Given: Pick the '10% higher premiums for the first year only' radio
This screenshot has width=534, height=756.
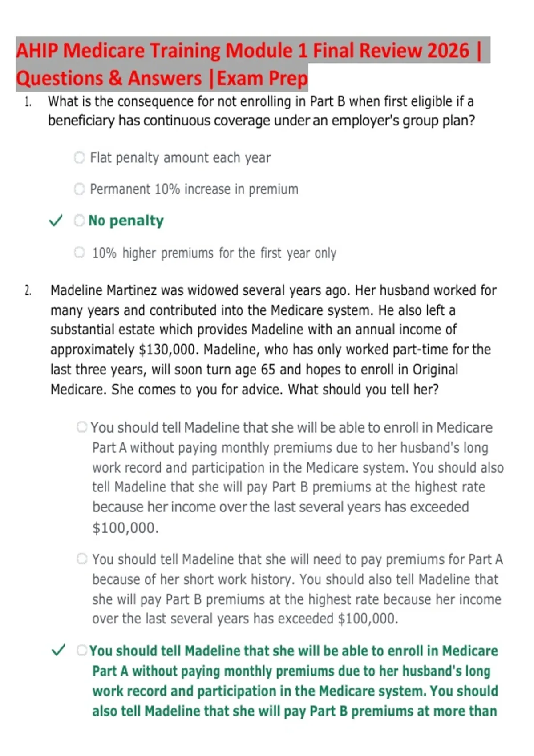Looking at the screenshot, I should point(79,253).
